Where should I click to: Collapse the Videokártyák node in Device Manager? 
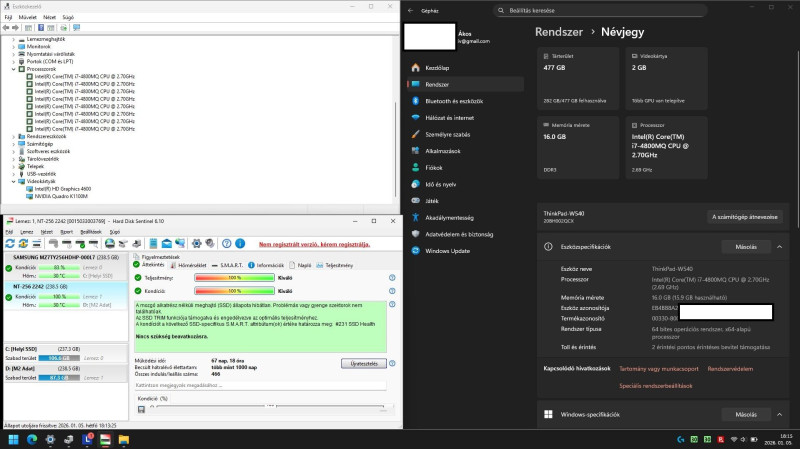coord(14,181)
